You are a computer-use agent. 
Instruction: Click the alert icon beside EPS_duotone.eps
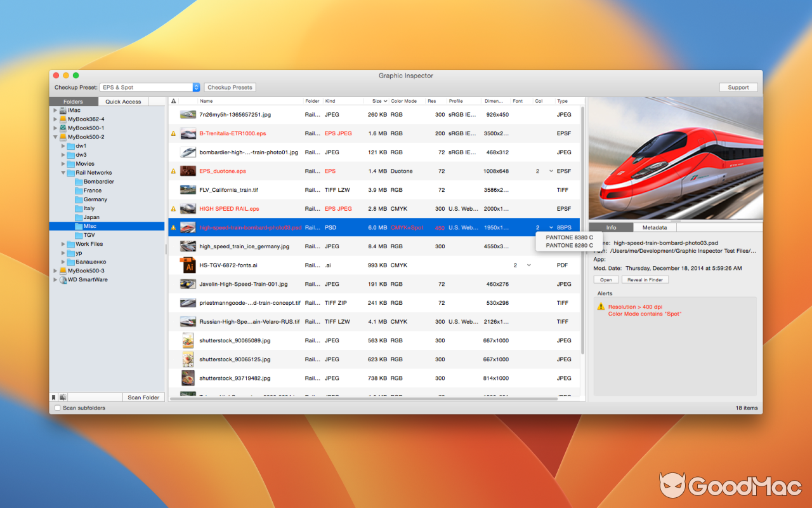point(174,171)
